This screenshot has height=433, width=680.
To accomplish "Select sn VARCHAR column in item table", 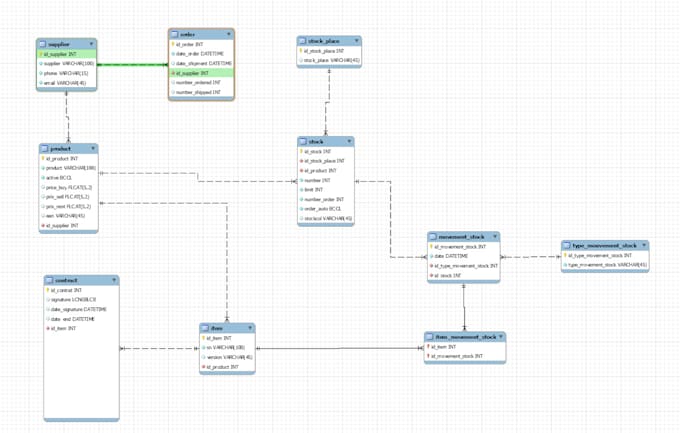I will point(228,348).
